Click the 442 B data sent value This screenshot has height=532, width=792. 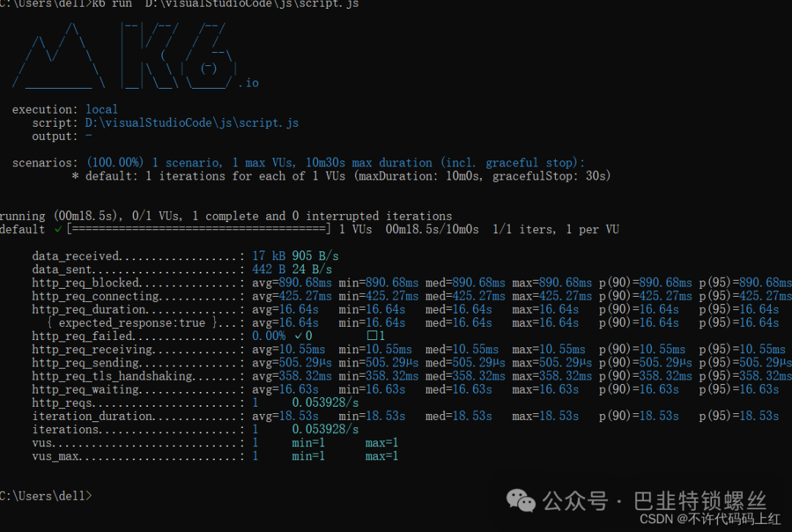click(268, 270)
